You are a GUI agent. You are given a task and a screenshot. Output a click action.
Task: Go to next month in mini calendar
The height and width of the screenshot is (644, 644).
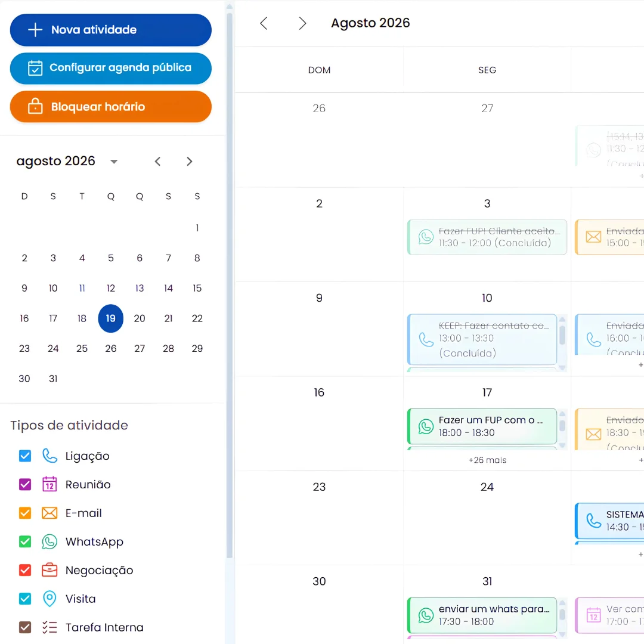(190, 162)
